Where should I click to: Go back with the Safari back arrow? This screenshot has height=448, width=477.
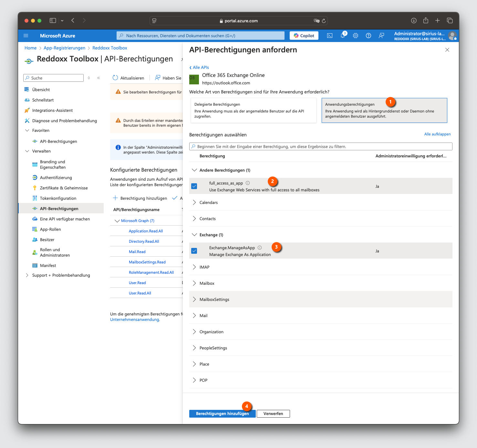(73, 20)
